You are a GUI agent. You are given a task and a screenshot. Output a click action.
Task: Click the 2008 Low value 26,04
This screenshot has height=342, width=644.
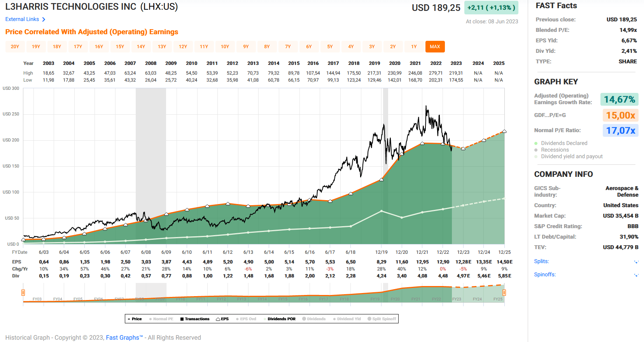click(x=151, y=80)
